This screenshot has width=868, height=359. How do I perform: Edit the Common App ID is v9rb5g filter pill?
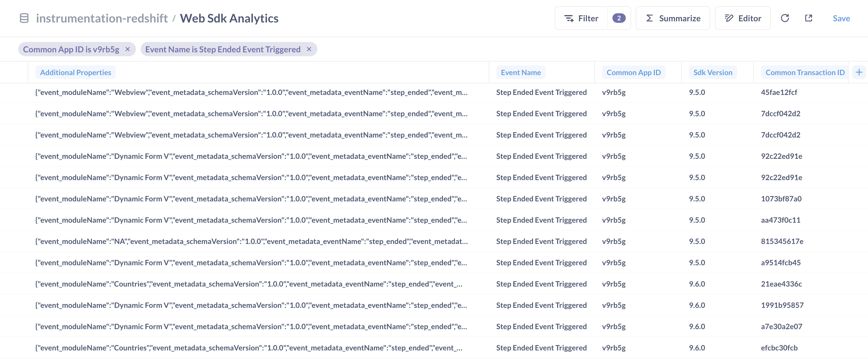(71, 49)
